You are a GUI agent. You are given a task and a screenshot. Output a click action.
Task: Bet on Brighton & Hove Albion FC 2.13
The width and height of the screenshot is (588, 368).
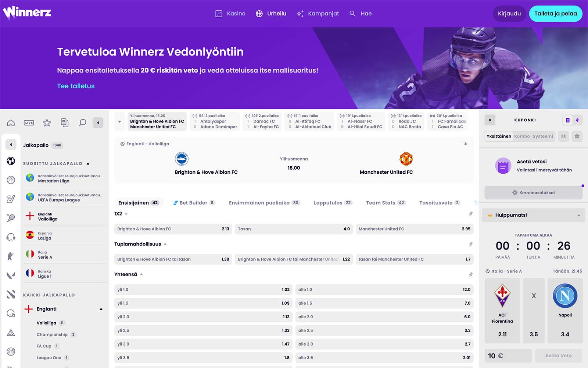pyautogui.click(x=173, y=229)
